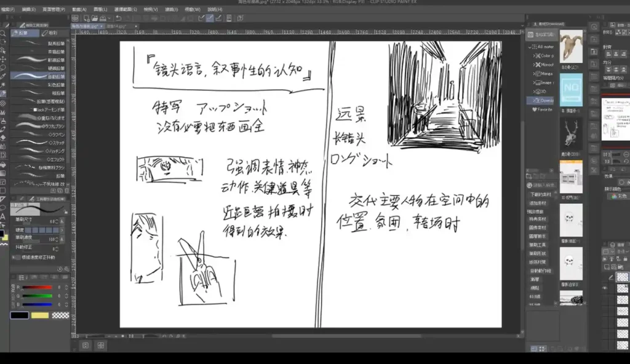This screenshot has height=364, width=630.
Task: Click the 下載的素材 tag button
Action: point(540,194)
